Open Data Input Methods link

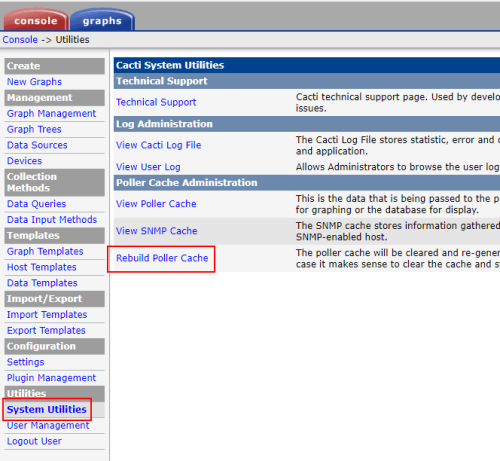click(x=52, y=219)
